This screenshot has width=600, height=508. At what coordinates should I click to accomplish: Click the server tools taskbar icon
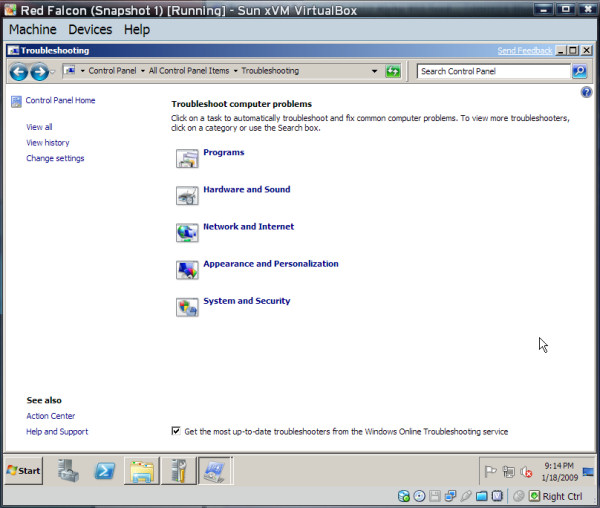(x=178, y=471)
